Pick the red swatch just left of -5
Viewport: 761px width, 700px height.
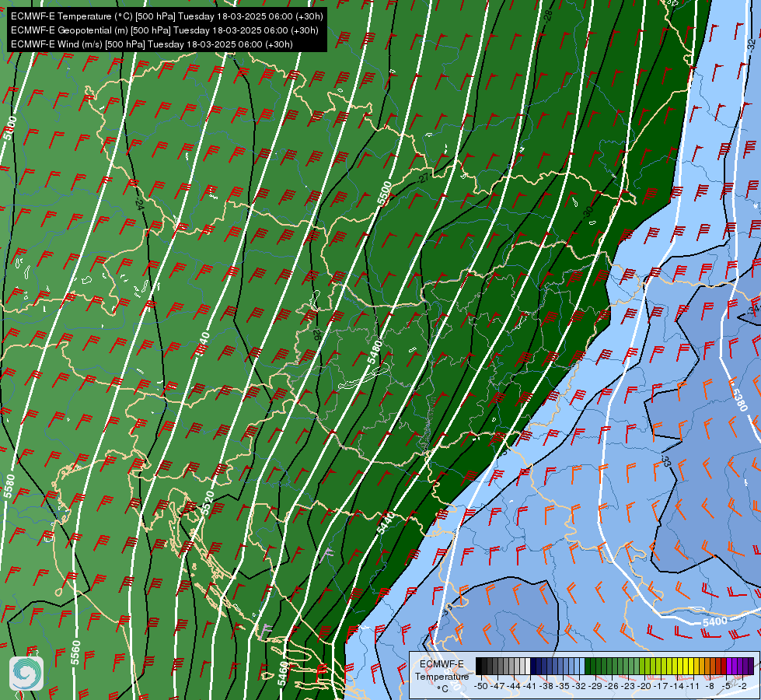point(724,666)
